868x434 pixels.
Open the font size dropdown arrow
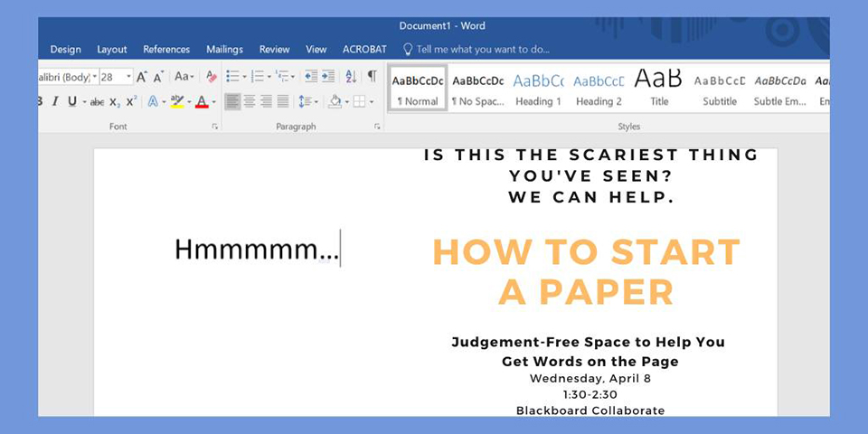tap(129, 77)
